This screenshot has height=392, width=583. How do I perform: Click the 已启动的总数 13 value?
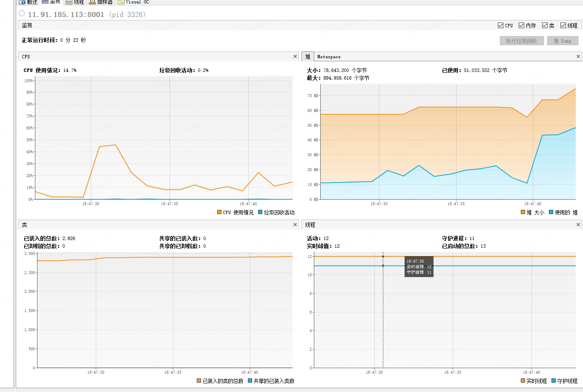(x=483, y=246)
